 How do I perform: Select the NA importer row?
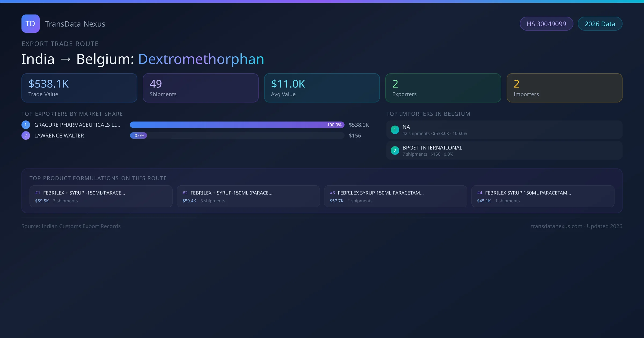click(x=504, y=130)
